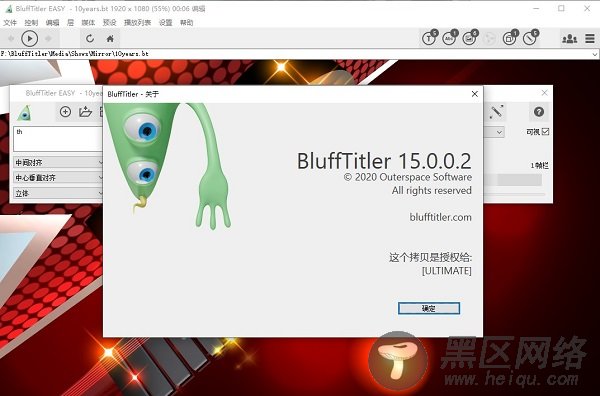600x396 pixels.
Task: Open the 中心垂直对齐 dropdown
Action: (x=58, y=178)
